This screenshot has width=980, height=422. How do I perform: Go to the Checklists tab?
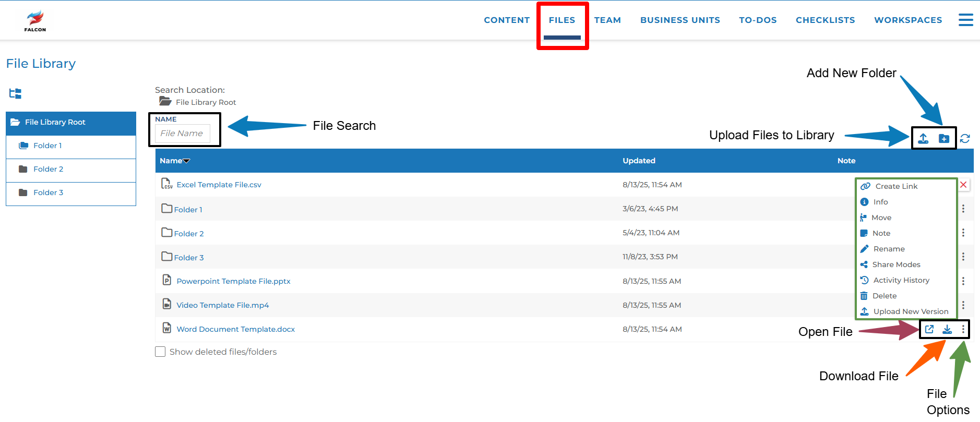tap(825, 20)
